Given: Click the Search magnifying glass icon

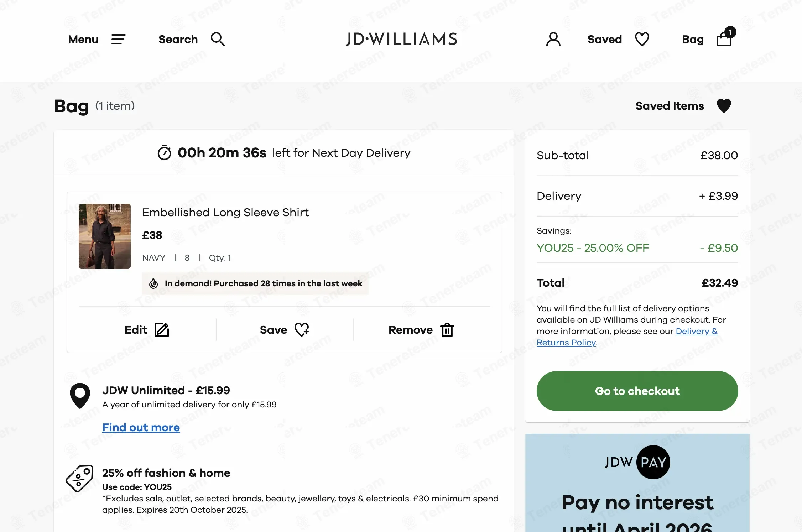Looking at the screenshot, I should point(218,39).
